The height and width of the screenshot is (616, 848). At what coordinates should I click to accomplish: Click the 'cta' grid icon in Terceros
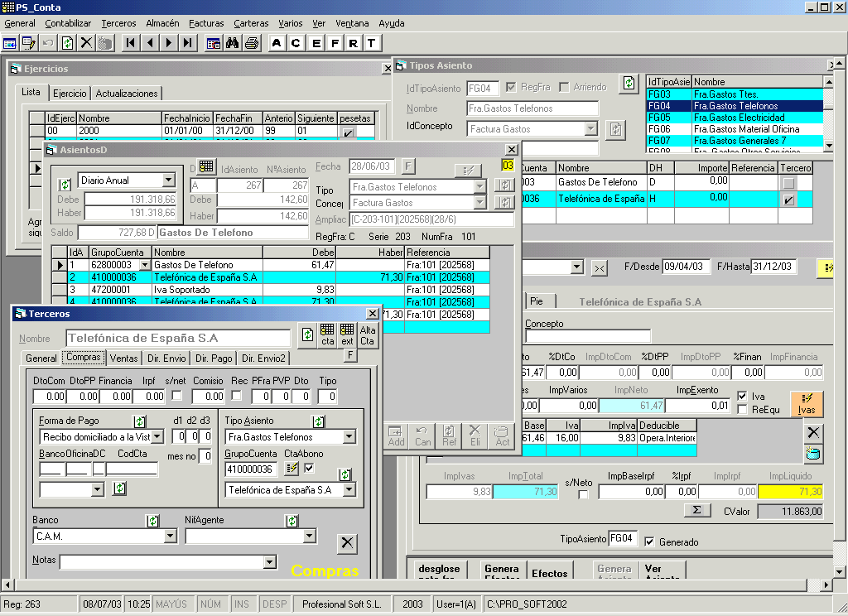coord(328,334)
